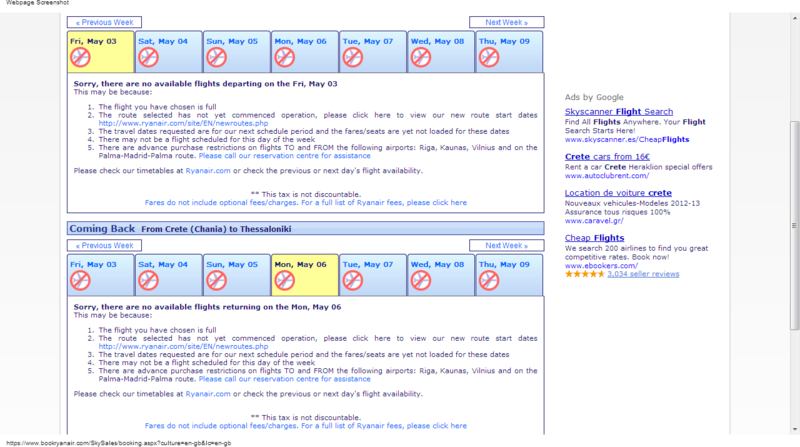The width and height of the screenshot is (800, 447).
Task: Click no-flight icon under outbound Tue, May 07
Action: (x=353, y=57)
